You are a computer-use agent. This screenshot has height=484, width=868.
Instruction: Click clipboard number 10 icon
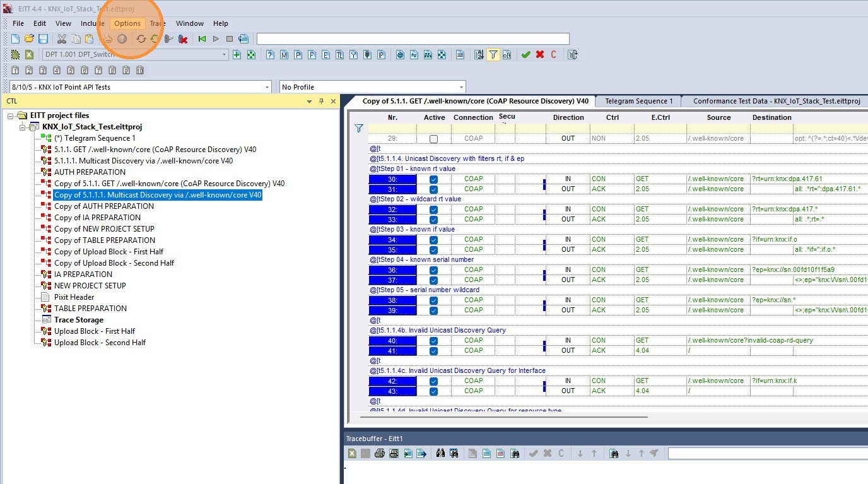pyautogui.click(x=140, y=70)
